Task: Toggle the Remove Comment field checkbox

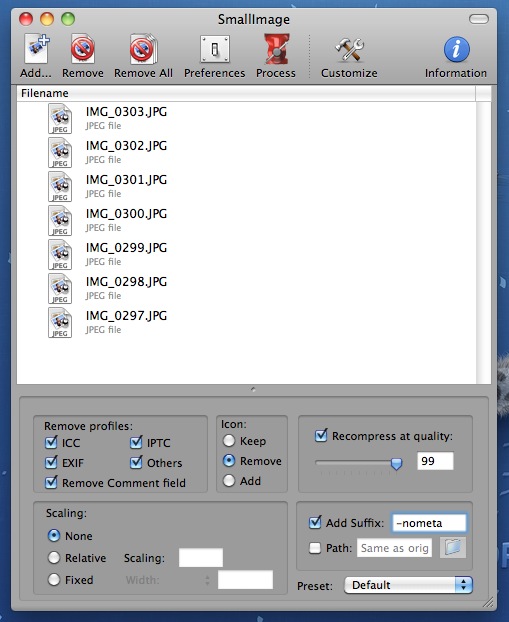Action: click(51, 482)
